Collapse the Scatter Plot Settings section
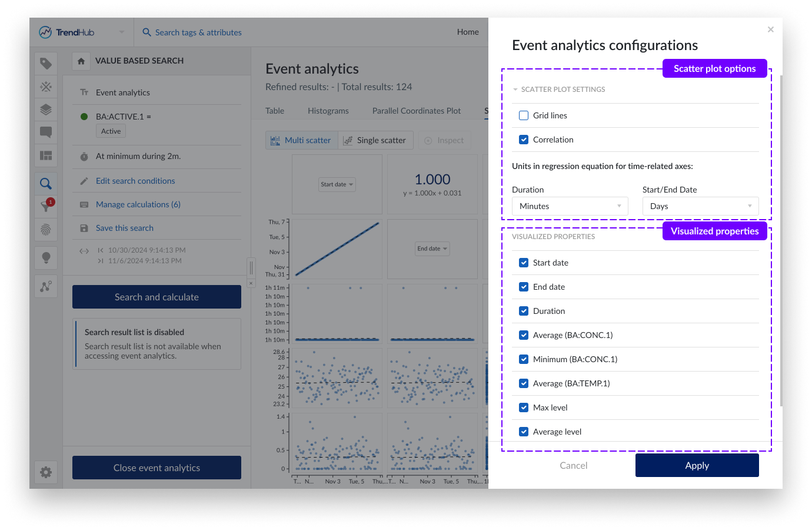The width and height of the screenshot is (812, 530). [x=515, y=90]
